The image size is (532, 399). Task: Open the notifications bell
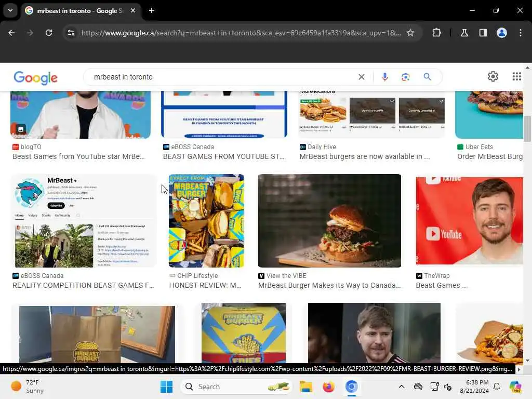[x=497, y=387]
